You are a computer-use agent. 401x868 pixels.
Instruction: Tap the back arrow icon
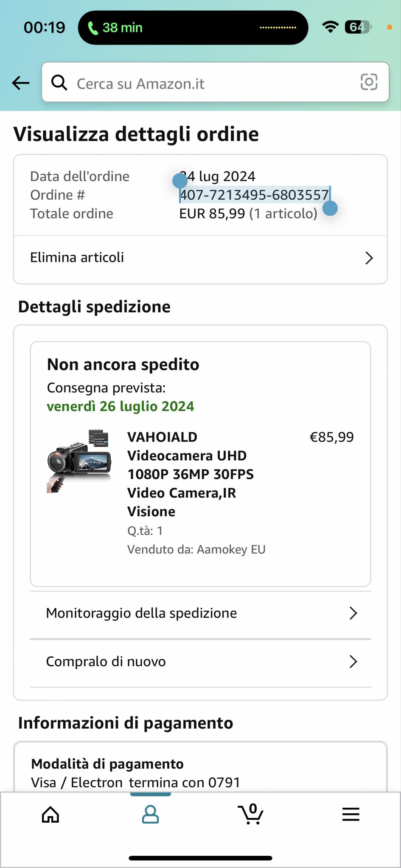(20, 83)
